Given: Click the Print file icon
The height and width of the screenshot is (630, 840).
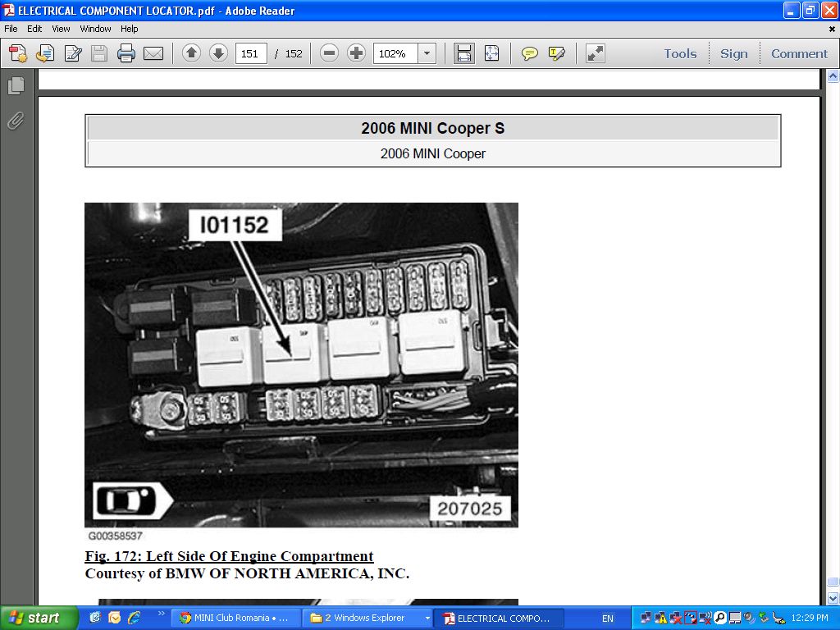Looking at the screenshot, I should (x=126, y=54).
